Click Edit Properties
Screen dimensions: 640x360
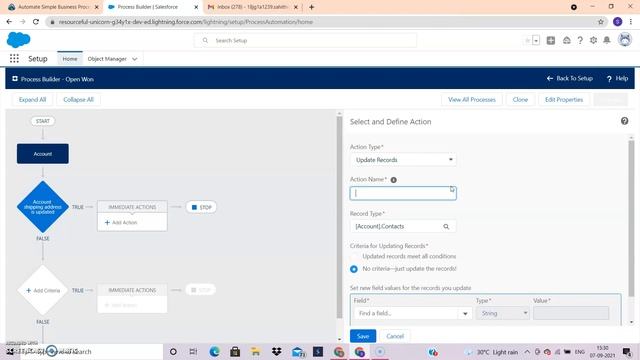pyautogui.click(x=564, y=100)
